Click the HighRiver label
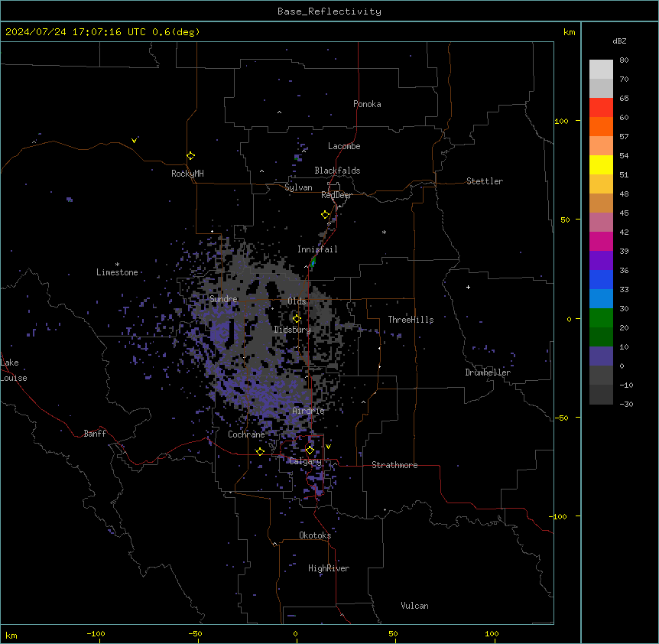 (x=329, y=568)
